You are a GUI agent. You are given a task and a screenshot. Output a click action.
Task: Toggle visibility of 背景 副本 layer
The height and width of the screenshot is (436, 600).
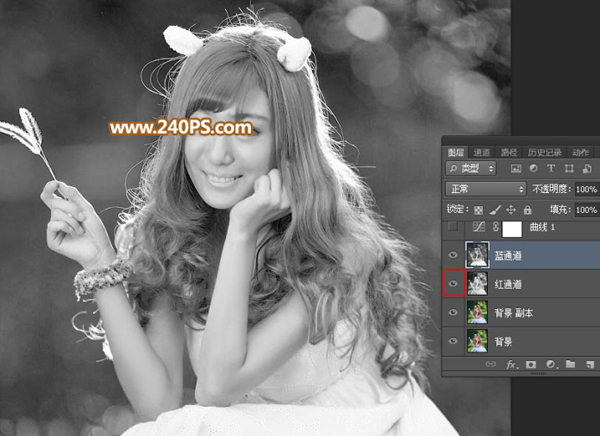pos(452,313)
